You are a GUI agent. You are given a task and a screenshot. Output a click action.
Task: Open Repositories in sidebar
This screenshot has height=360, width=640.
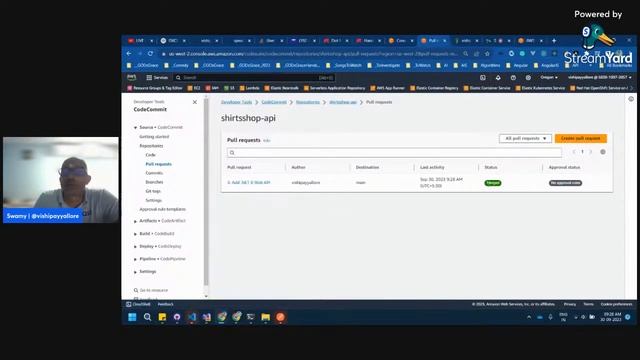[x=151, y=146]
